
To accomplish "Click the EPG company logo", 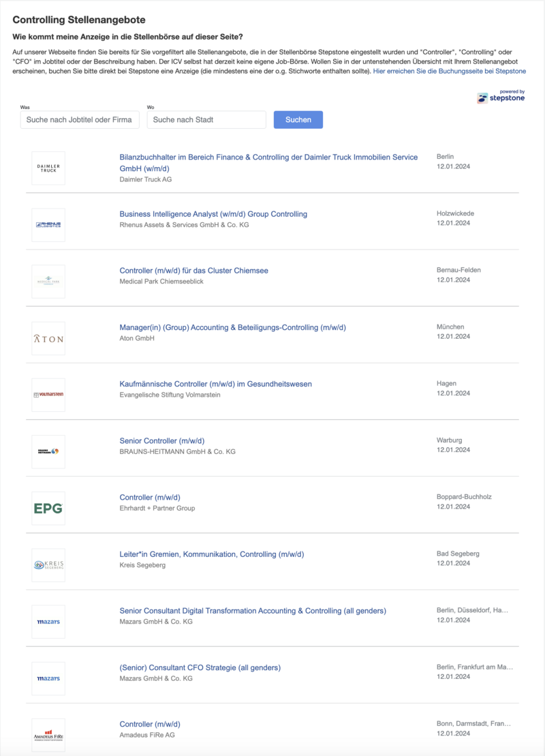I will tap(48, 508).
